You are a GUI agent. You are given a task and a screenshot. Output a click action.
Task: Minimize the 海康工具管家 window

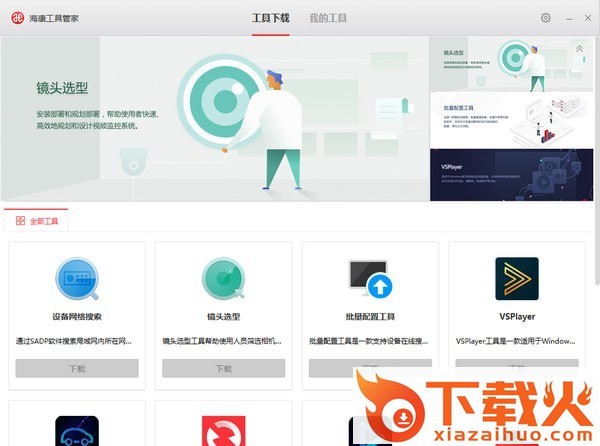[569, 18]
